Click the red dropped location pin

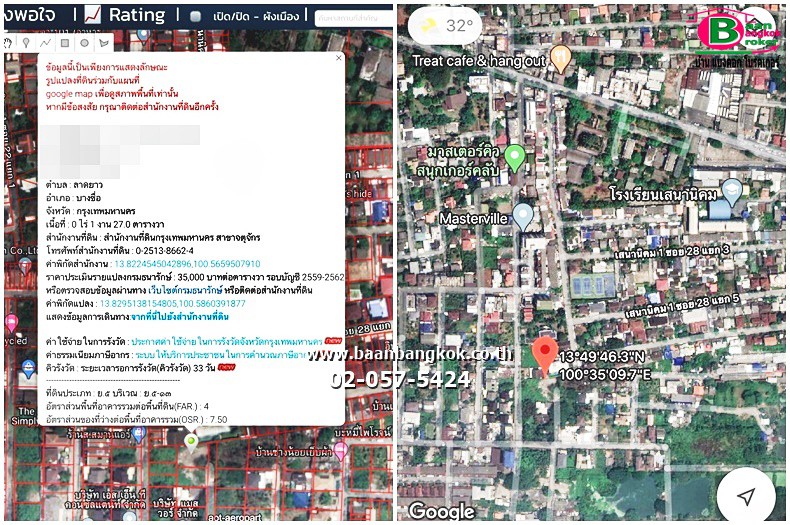point(545,356)
